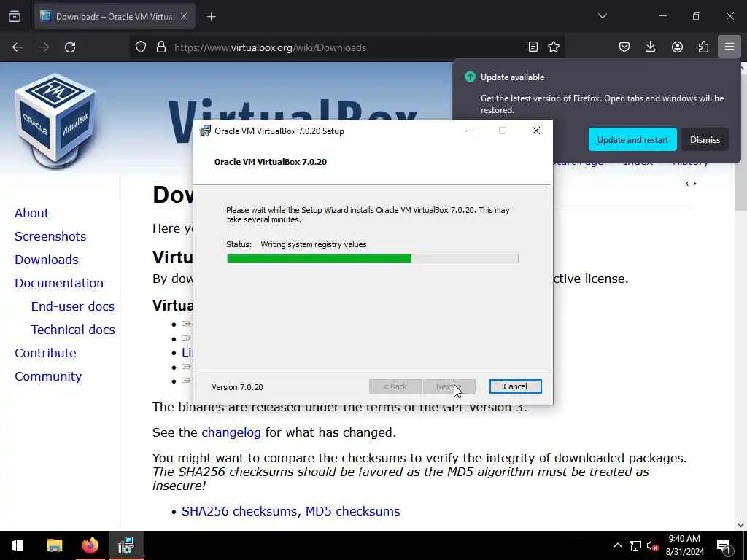Click the "Version 7.0.20" label
This screenshot has height=560, width=747.
click(x=237, y=387)
